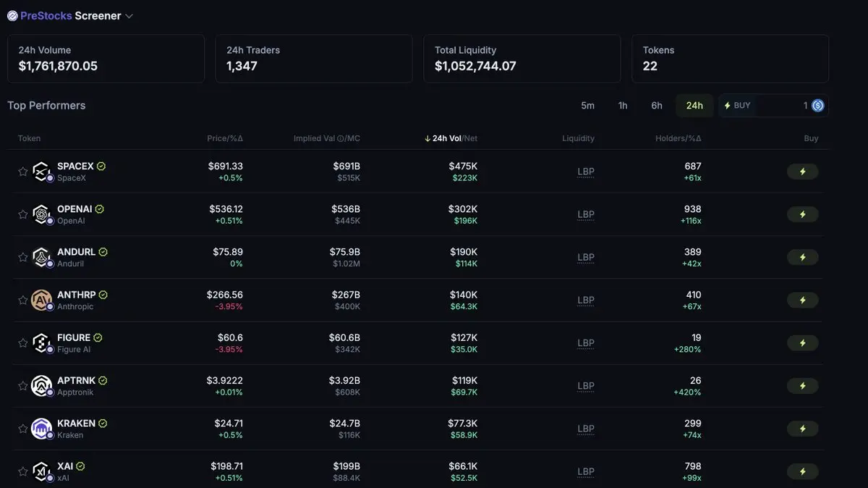Screen dimensions: 868x488
Task: Quick buy APTRNK with lightning button
Action: click(802, 385)
